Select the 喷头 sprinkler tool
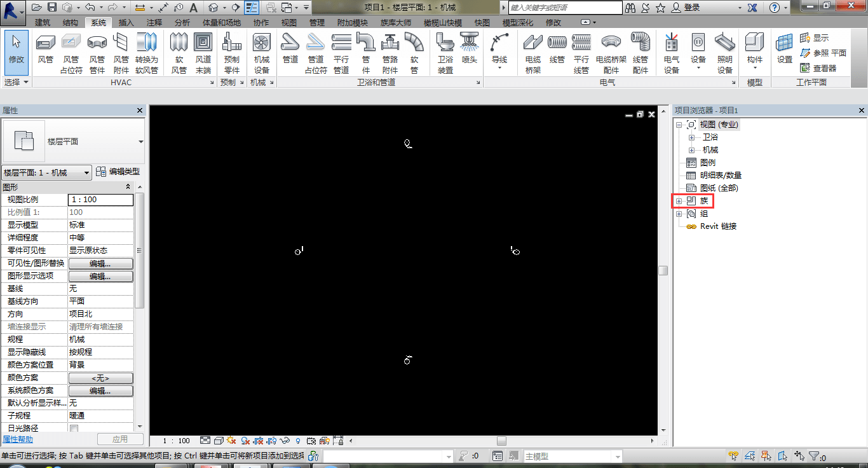The height and width of the screenshot is (468, 868). pyautogui.click(x=470, y=50)
